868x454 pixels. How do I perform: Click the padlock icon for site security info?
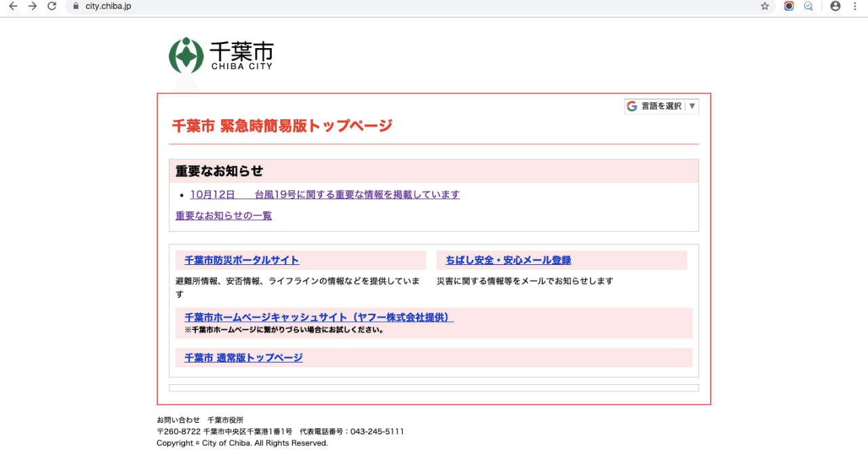pos(75,6)
